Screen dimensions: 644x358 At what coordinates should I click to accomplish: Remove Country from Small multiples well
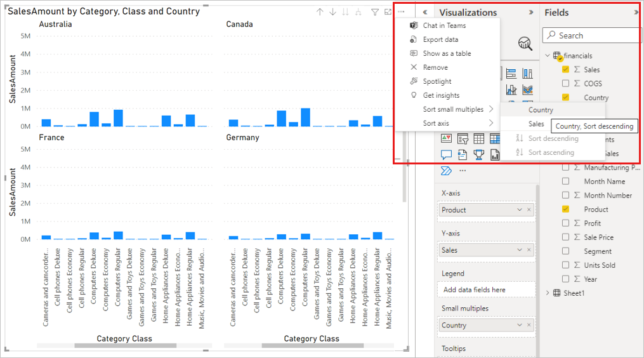(529, 325)
